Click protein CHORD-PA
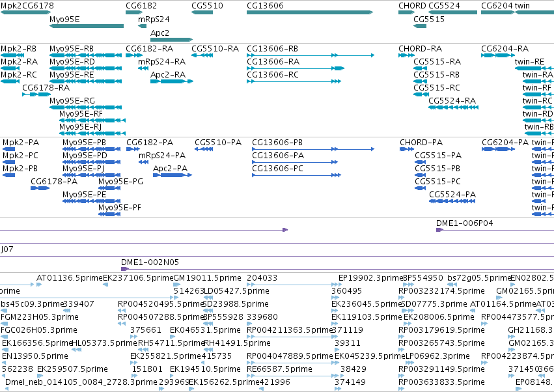This screenshot has width=554, height=392. [x=407, y=149]
